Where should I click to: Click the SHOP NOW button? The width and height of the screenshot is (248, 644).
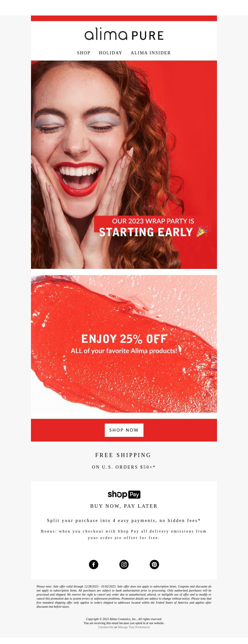tap(124, 430)
